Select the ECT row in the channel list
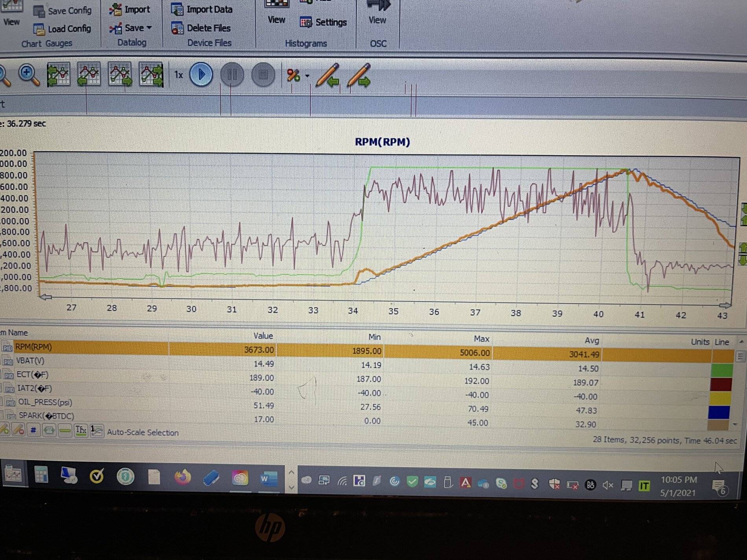 (366, 378)
